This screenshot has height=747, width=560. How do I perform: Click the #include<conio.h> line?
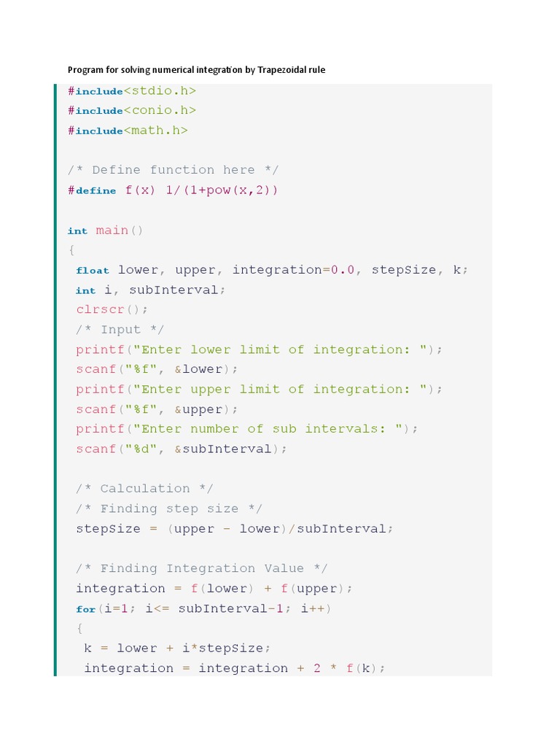132,111
